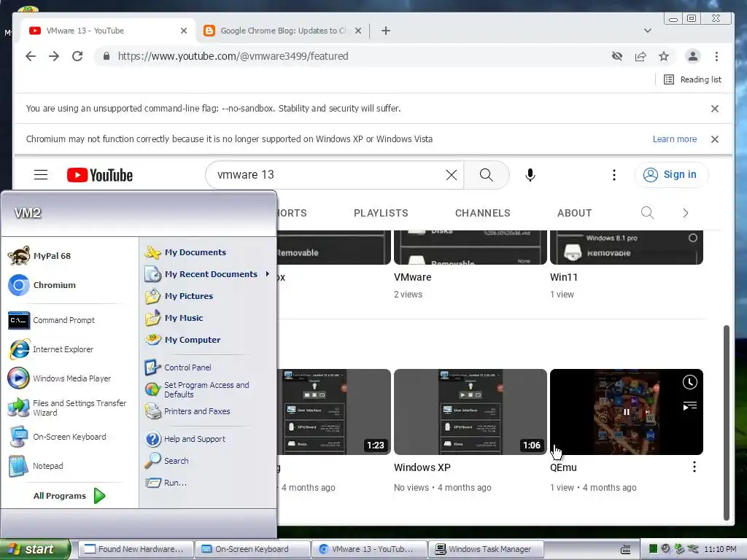Bookmark this page with the star icon
Viewport: 747px width, 560px height.
click(x=664, y=56)
